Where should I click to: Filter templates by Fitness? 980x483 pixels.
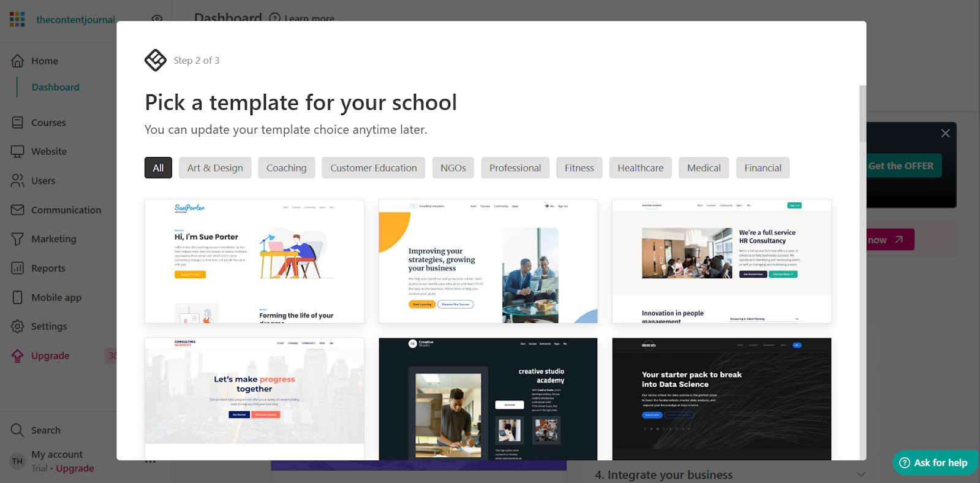579,168
